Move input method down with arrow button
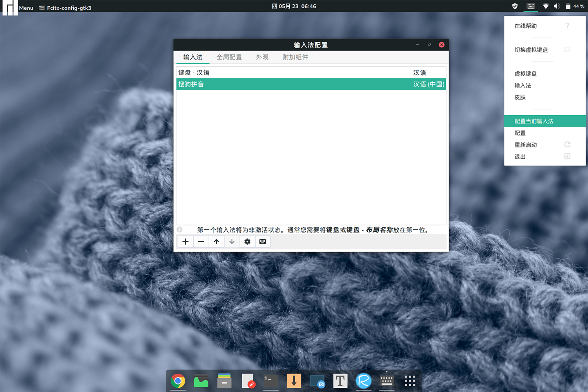588x392 pixels. click(232, 241)
